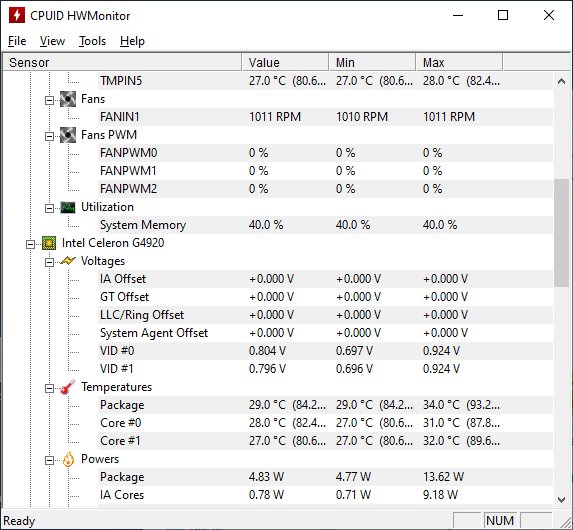
Task: Select the LLC/Ring Offset row
Action: (x=325, y=315)
